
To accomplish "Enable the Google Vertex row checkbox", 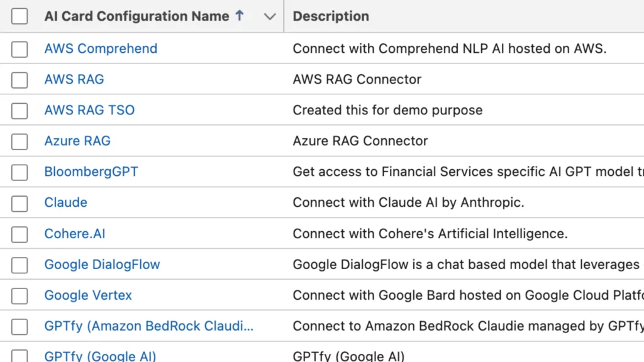I will [x=19, y=296].
